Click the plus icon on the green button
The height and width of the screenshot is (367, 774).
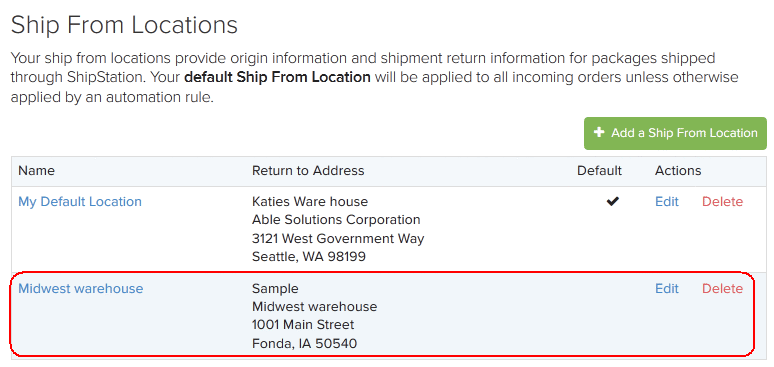pyautogui.click(x=598, y=132)
